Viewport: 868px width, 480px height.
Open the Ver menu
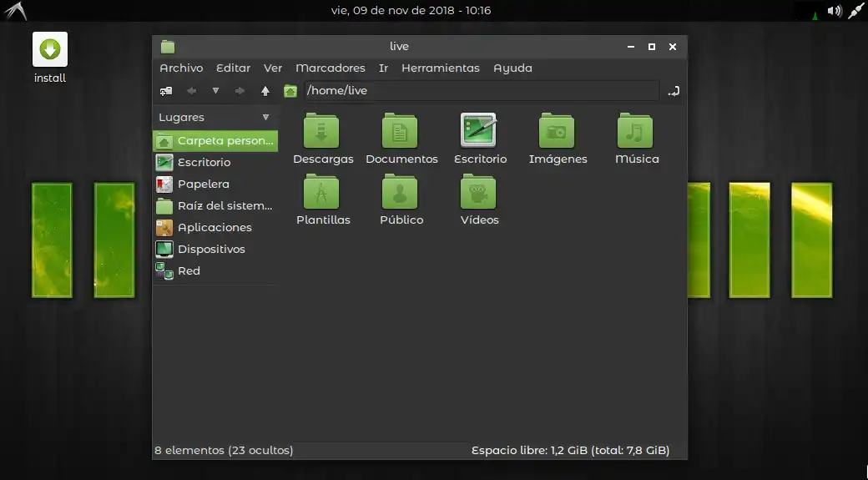click(x=273, y=68)
